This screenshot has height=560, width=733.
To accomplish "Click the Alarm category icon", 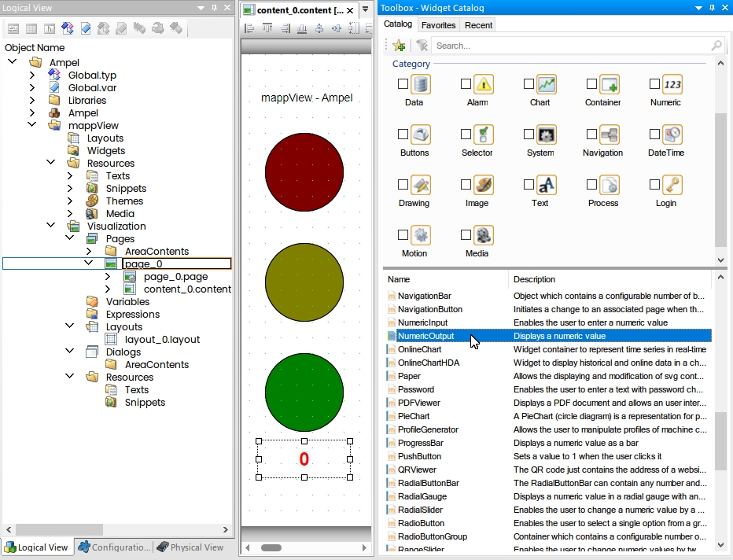I will click(484, 85).
